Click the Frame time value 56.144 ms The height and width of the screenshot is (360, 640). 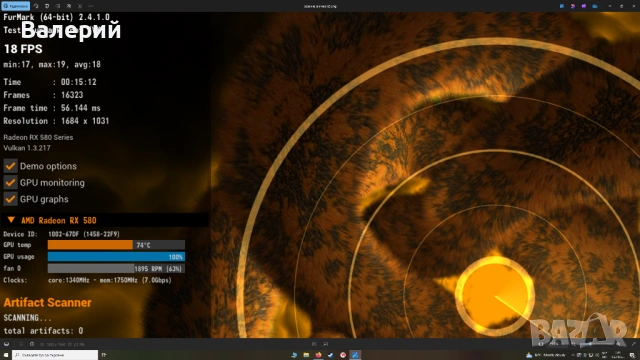(x=80, y=108)
